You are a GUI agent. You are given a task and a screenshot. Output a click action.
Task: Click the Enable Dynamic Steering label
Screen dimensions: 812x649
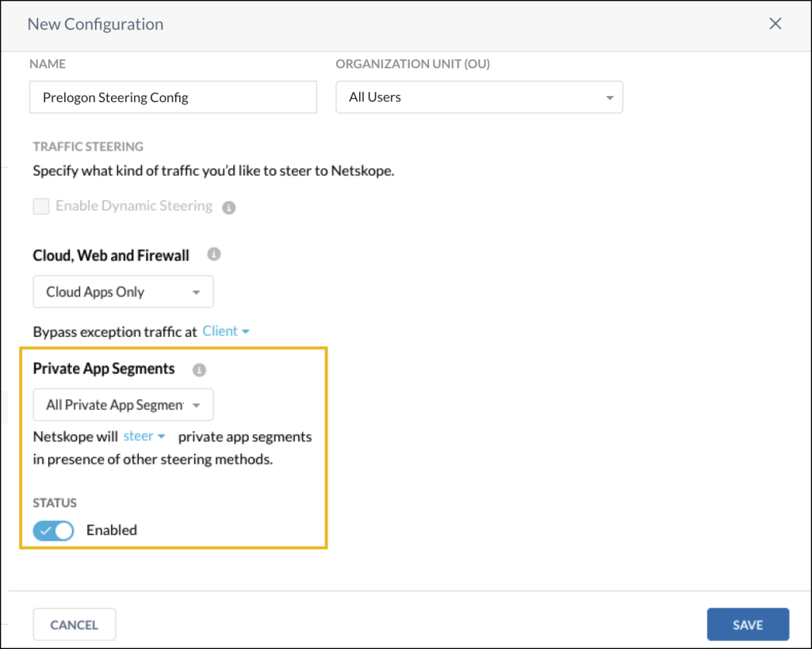tap(134, 206)
